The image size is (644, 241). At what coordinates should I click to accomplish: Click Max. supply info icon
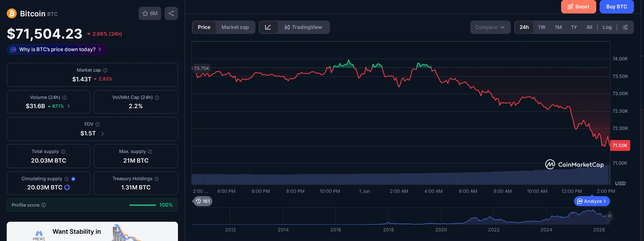coord(150,152)
